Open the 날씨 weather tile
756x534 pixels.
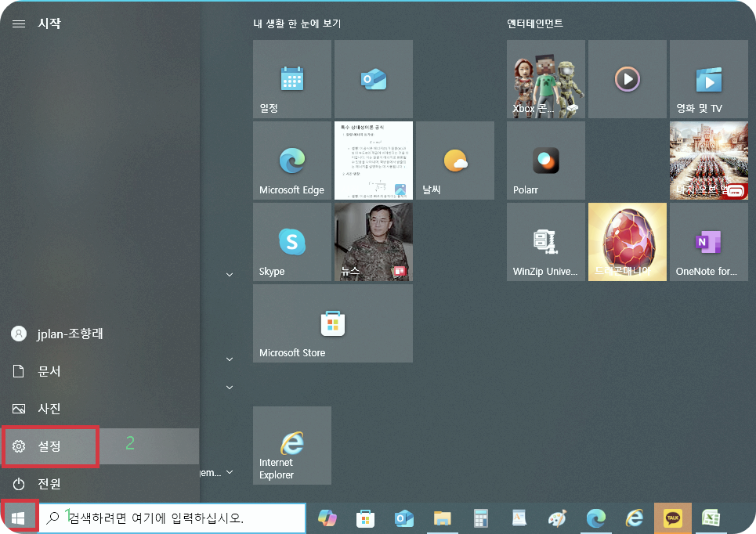(454, 161)
